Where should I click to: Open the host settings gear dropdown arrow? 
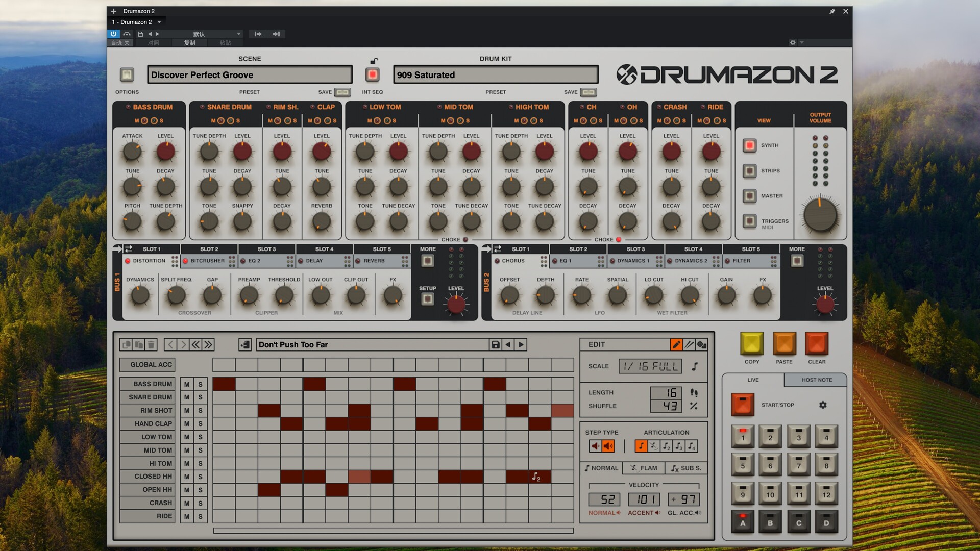pos(802,43)
